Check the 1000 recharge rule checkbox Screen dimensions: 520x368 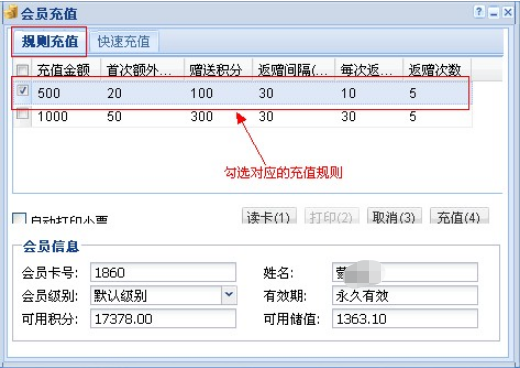coord(22,114)
